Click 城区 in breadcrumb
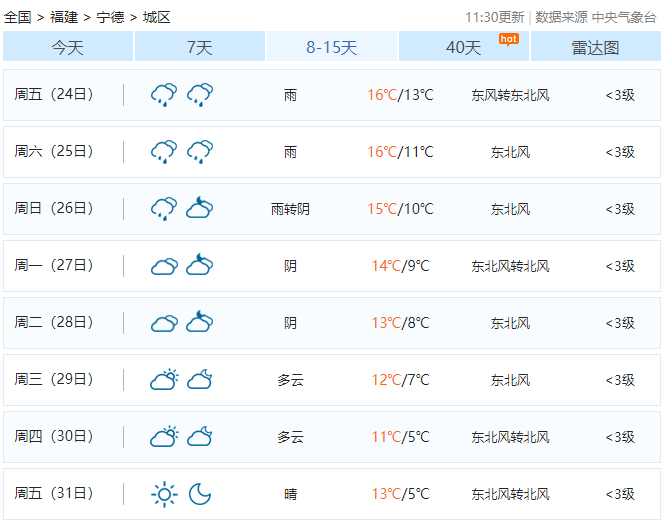Viewport: 665px width, 522px height. click(156, 17)
